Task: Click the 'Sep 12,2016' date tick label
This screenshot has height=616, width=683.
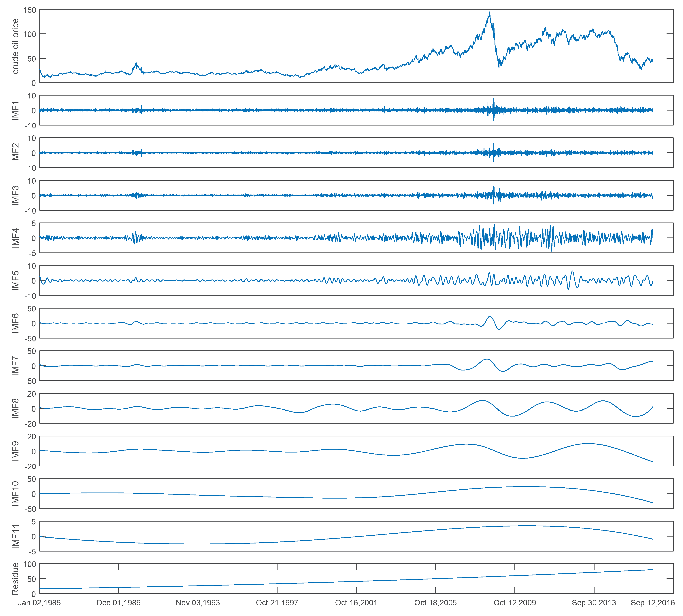Action: (652, 603)
